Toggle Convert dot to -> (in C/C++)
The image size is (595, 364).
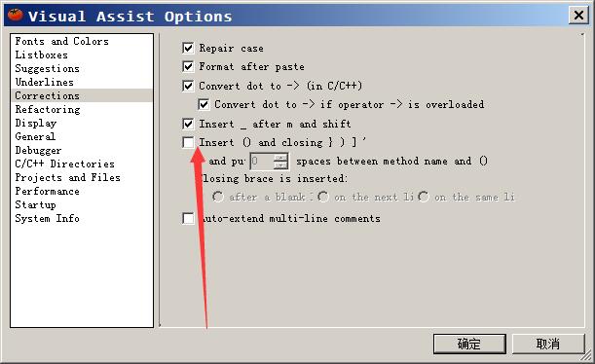pyautogui.click(x=188, y=86)
